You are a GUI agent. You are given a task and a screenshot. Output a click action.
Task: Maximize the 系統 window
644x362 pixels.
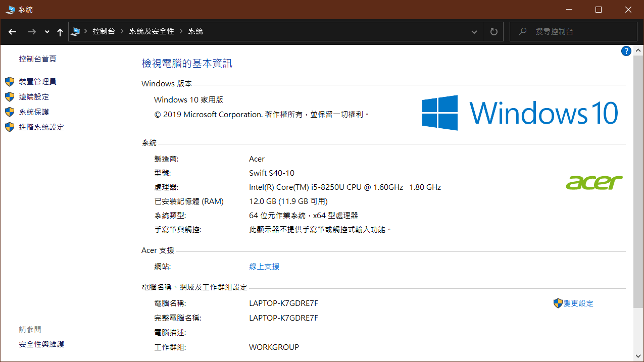599,10
